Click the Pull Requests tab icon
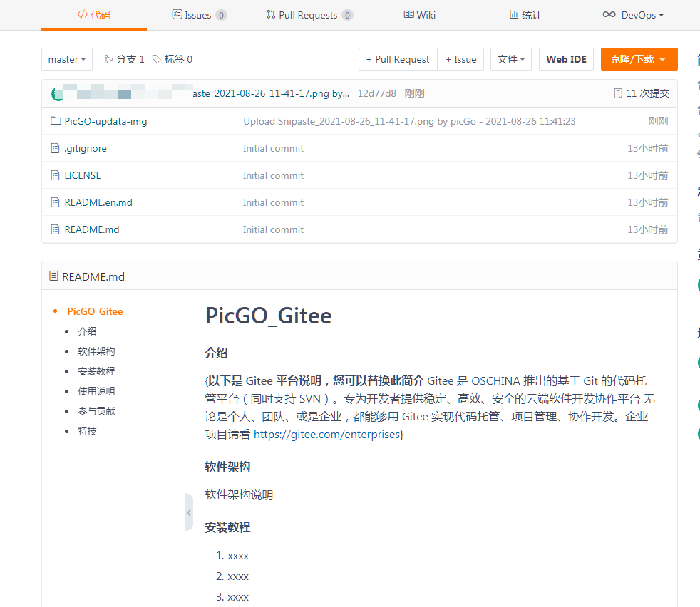Image resolution: width=700 pixels, height=607 pixels. pos(271,14)
